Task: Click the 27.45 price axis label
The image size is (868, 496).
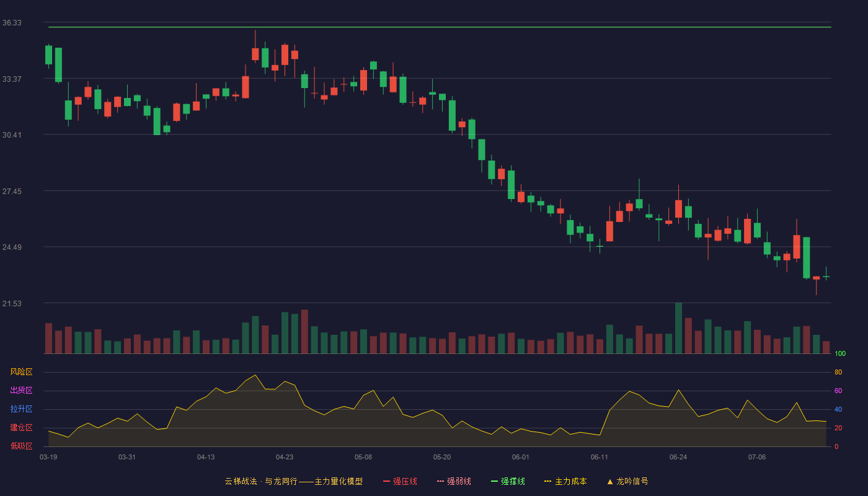Action: [12, 192]
